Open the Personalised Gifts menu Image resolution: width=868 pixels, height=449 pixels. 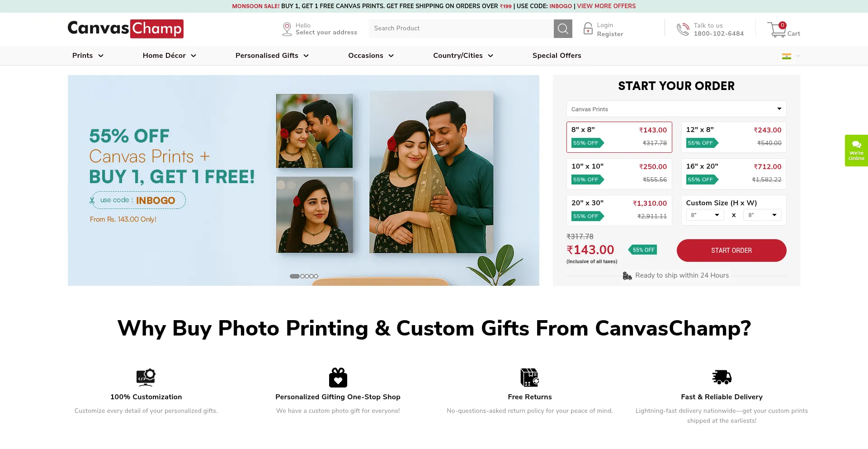pos(272,56)
